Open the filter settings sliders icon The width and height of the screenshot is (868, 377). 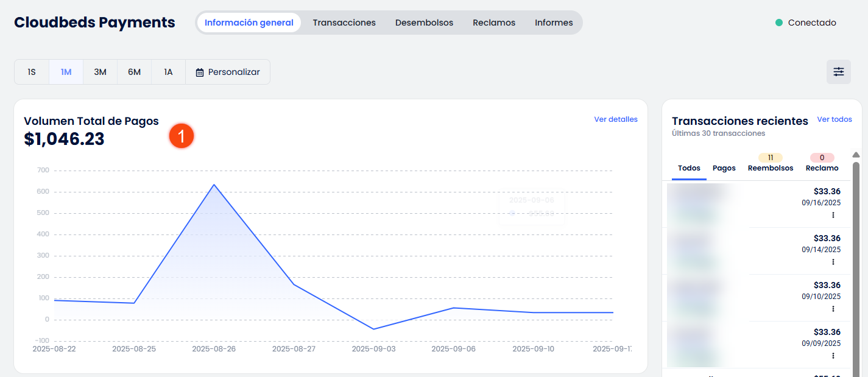(838, 72)
